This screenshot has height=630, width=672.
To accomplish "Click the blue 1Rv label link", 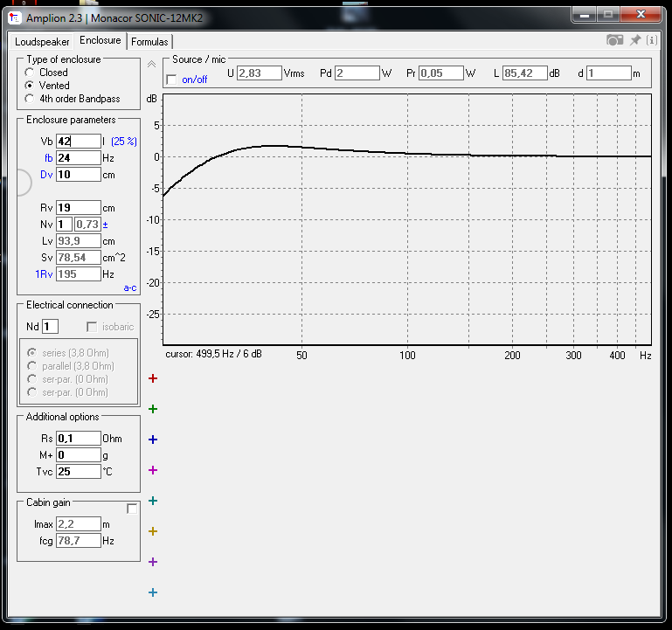I will pyautogui.click(x=44, y=274).
